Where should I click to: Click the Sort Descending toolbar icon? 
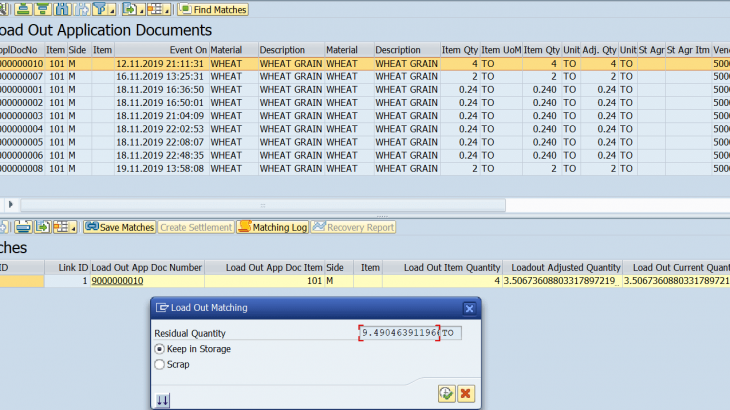[x=42, y=9]
